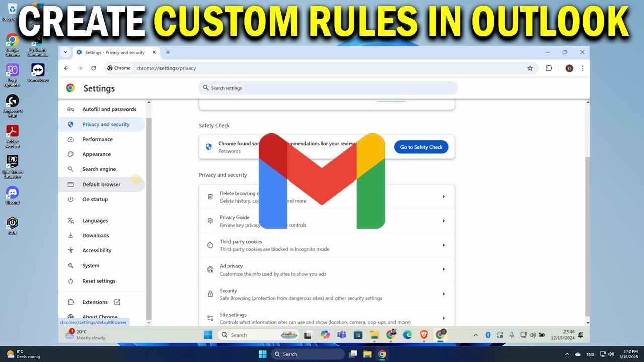Open Reset settings section
Screen dimensions: 644x362
coord(102,281)
